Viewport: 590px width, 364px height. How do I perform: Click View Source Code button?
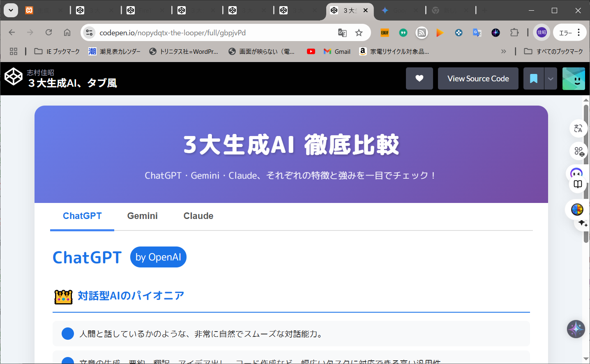click(x=478, y=78)
